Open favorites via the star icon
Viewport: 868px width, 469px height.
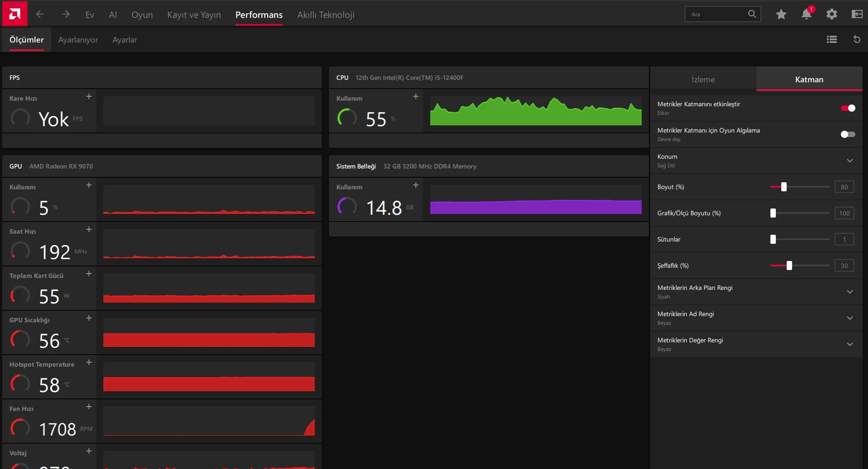point(781,14)
